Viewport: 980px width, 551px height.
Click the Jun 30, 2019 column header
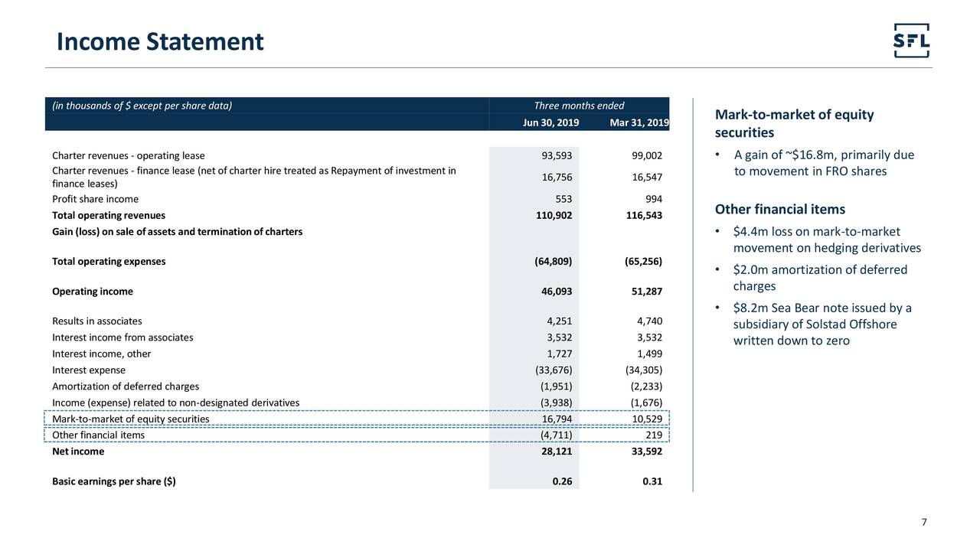click(551, 122)
